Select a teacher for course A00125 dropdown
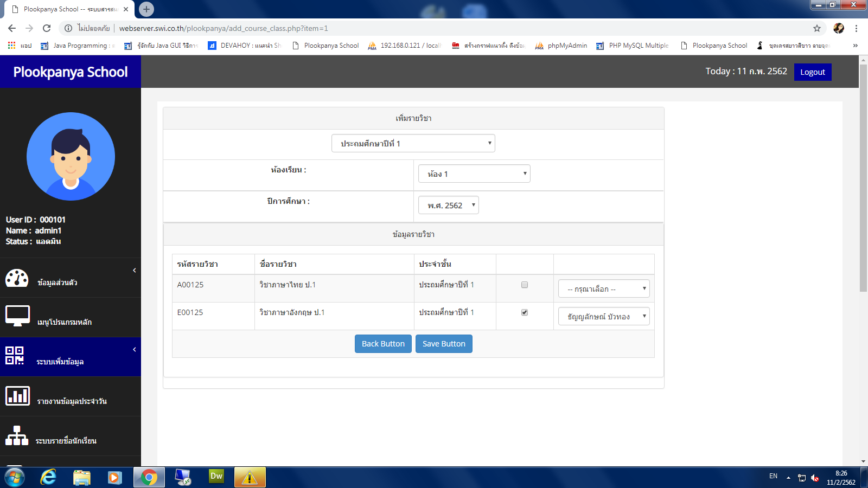The height and width of the screenshot is (488, 868). 603,289
